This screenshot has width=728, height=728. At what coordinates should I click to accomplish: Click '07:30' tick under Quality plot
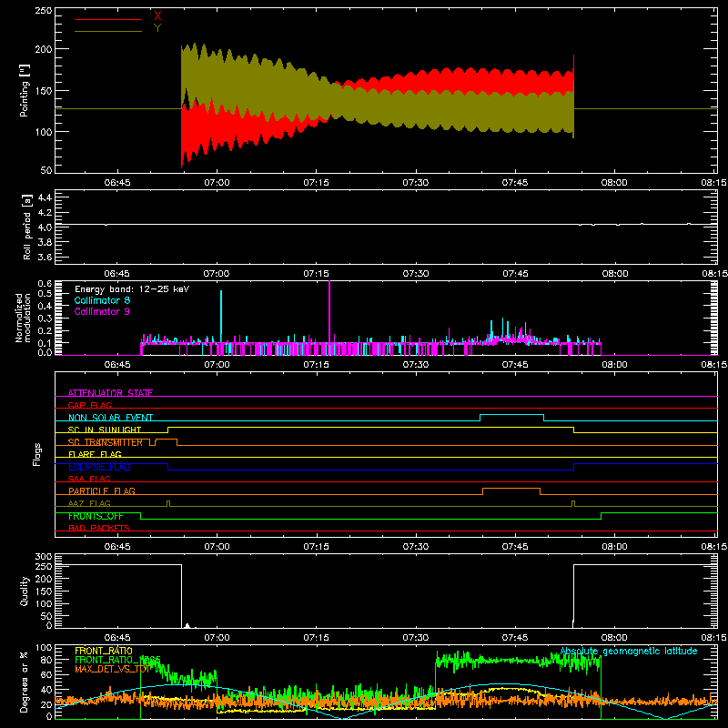(416, 638)
